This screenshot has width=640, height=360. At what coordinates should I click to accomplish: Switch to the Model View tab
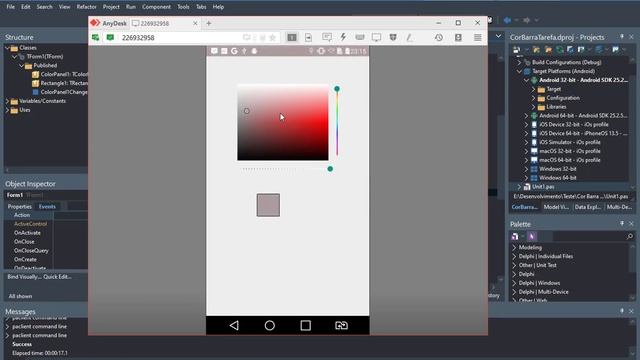point(556,207)
